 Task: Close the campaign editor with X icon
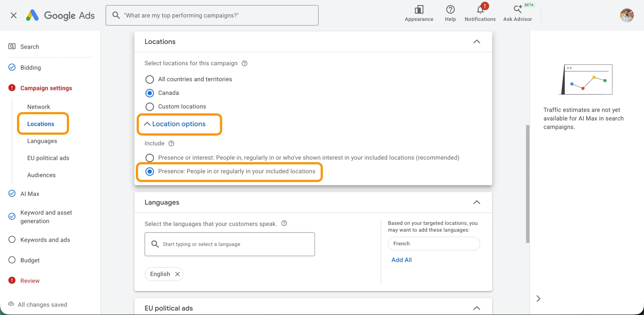pyautogui.click(x=14, y=15)
